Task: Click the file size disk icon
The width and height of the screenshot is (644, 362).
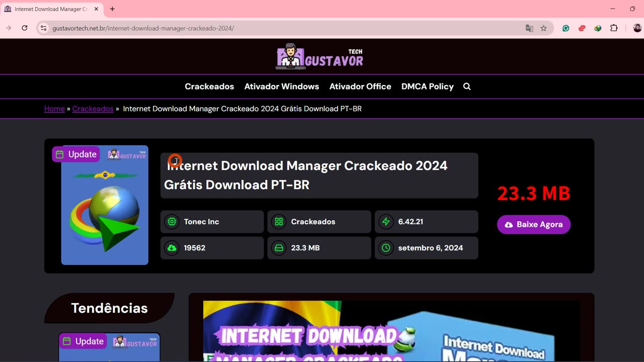Action: [279, 248]
